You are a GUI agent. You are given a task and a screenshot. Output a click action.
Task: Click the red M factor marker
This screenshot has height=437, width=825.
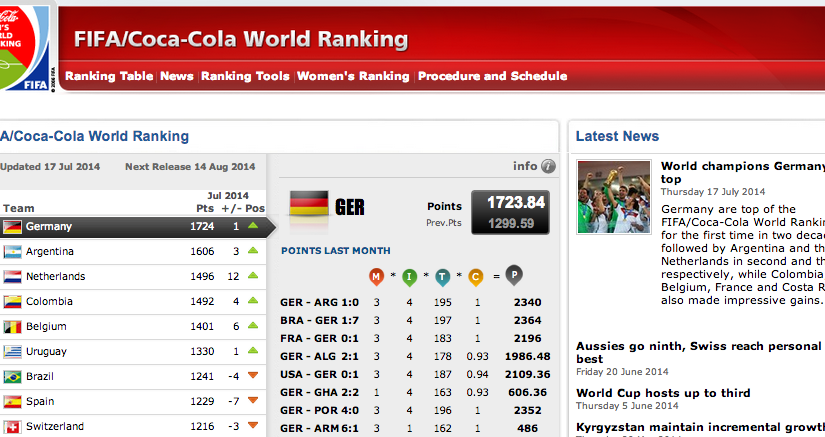[x=376, y=277]
